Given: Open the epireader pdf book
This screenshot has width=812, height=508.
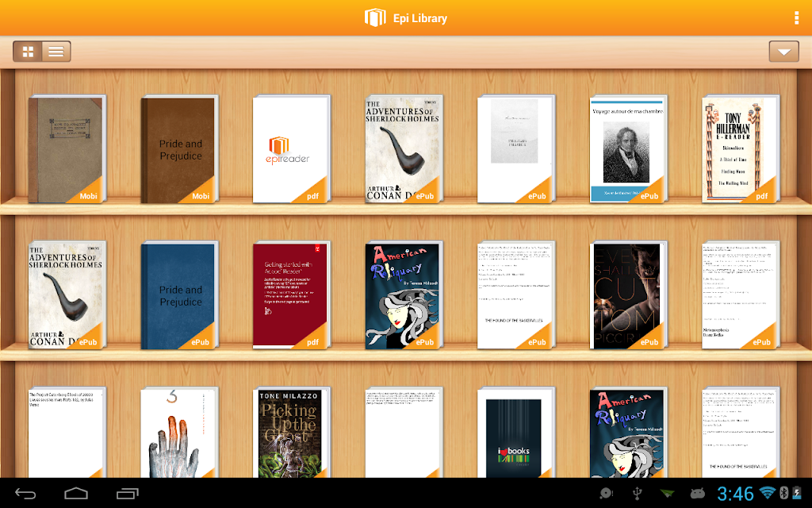Looking at the screenshot, I should tap(291, 149).
